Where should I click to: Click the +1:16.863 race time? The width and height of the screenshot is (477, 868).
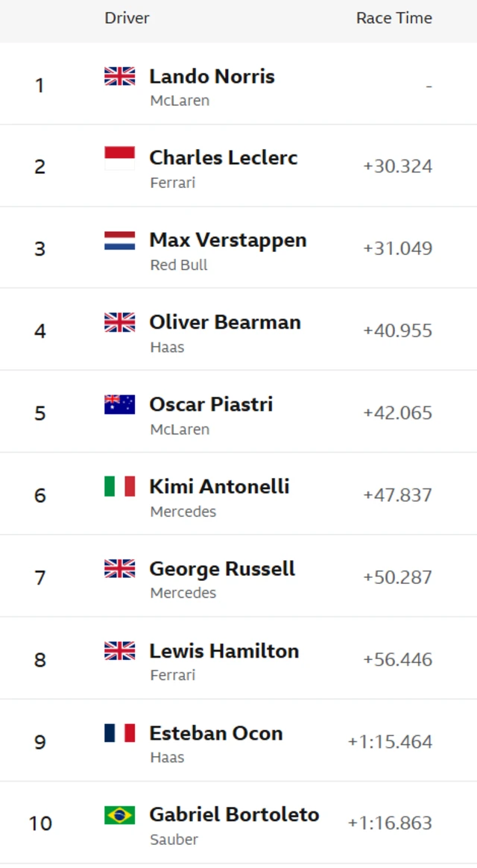click(x=390, y=823)
